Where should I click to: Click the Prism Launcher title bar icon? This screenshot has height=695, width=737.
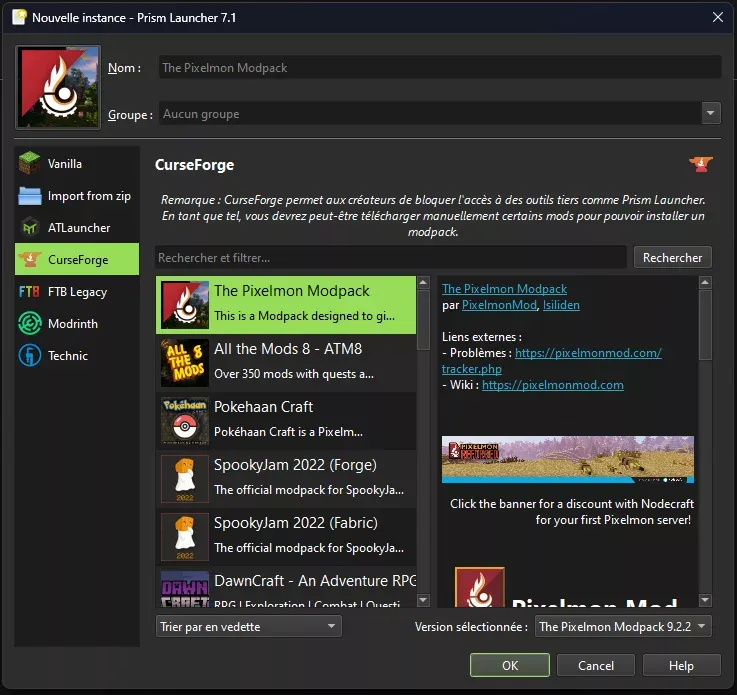point(19,17)
